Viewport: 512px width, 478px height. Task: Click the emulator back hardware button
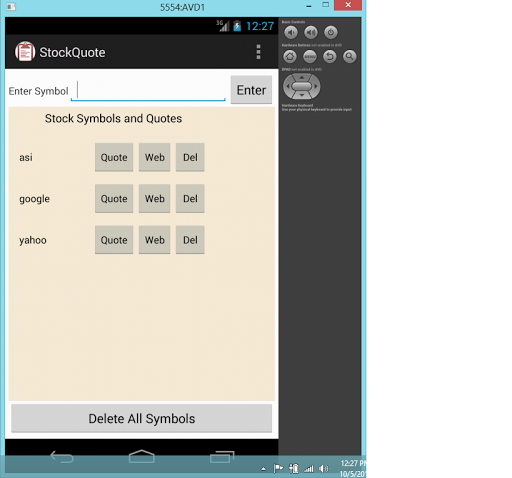click(330, 56)
